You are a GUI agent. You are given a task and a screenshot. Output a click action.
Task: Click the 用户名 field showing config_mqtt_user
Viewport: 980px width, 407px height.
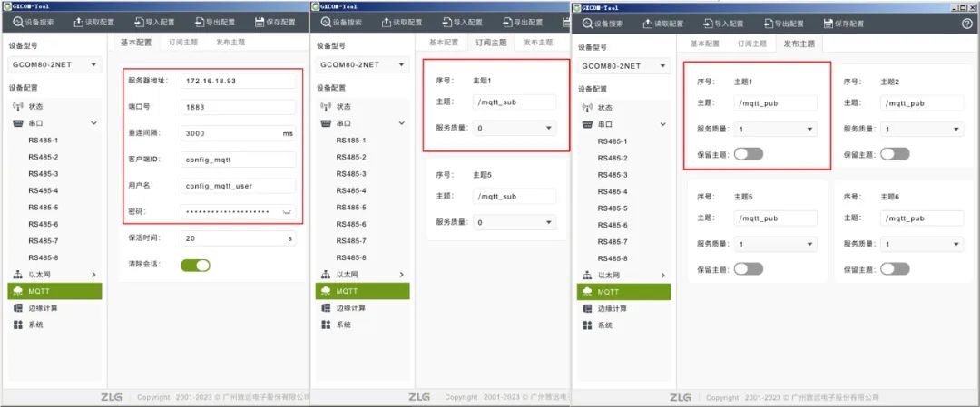(x=238, y=186)
